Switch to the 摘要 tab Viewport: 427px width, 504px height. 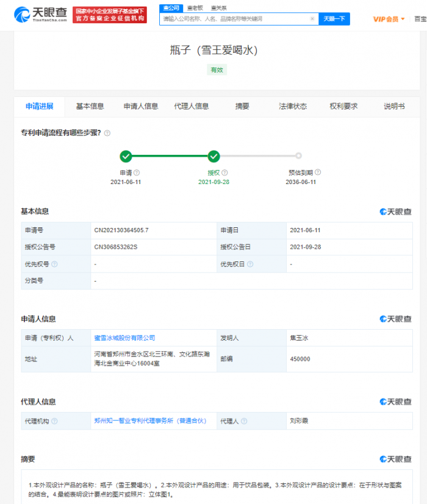242,107
